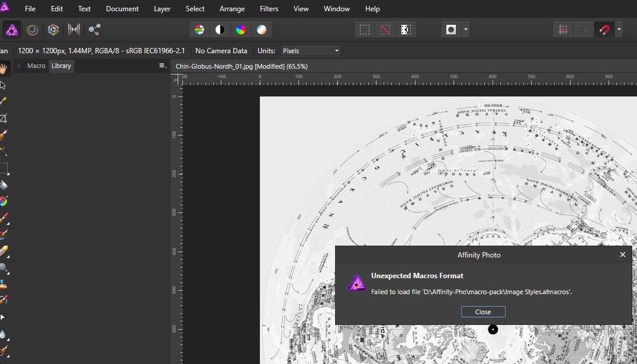Viewport: 637px width, 364px height.
Task: Select the Flood Select wand tool
Action: point(3,151)
